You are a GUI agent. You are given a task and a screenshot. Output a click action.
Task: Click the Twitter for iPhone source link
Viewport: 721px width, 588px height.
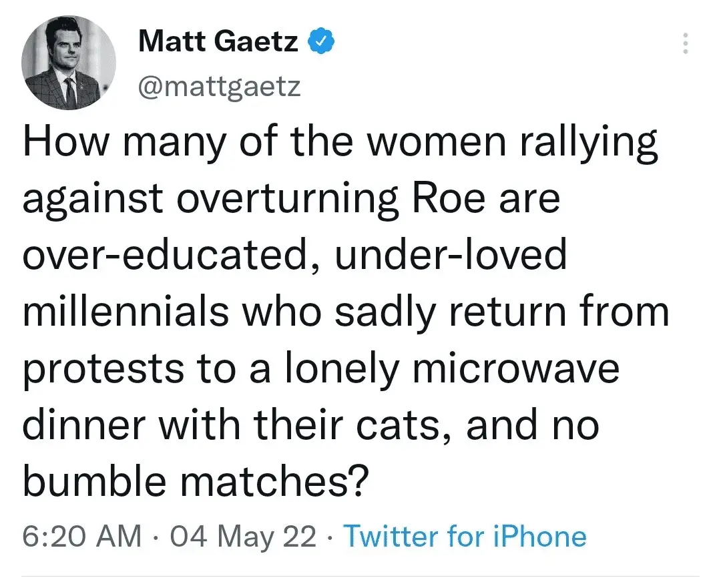coord(464,537)
